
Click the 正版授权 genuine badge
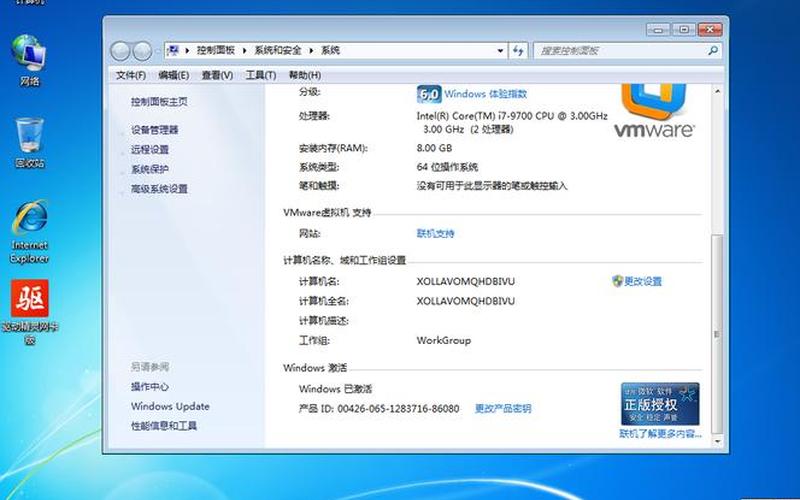coord(660,404)
